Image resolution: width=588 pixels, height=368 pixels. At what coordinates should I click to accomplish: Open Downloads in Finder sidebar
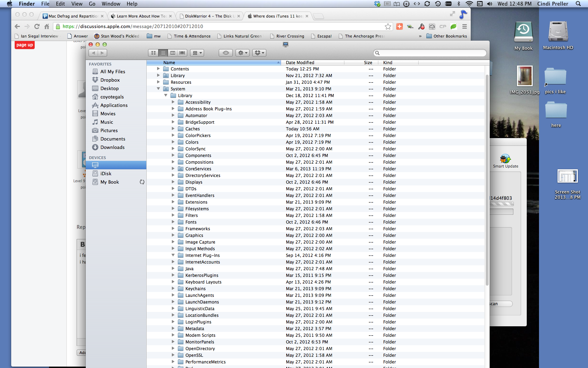[x=112, y=147]
